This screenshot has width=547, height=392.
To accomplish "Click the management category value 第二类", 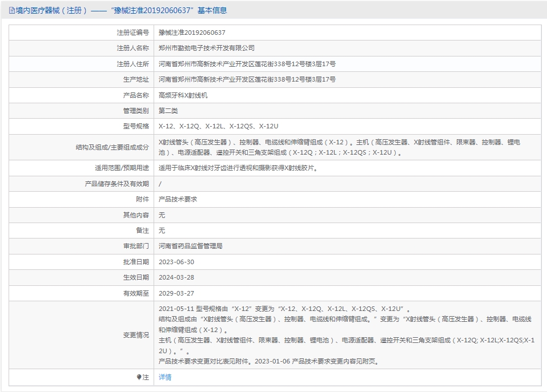I will (168, 111).
